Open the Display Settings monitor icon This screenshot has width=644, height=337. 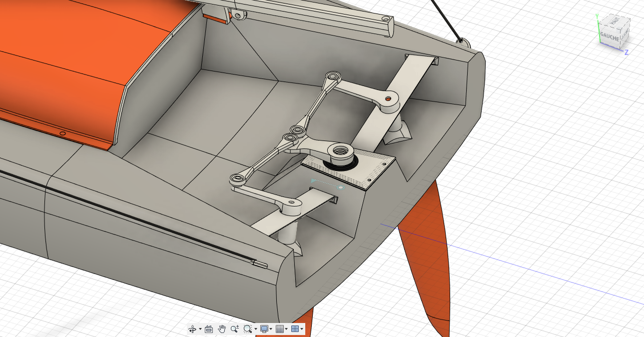pyautogui.click(x=264, y=329)
